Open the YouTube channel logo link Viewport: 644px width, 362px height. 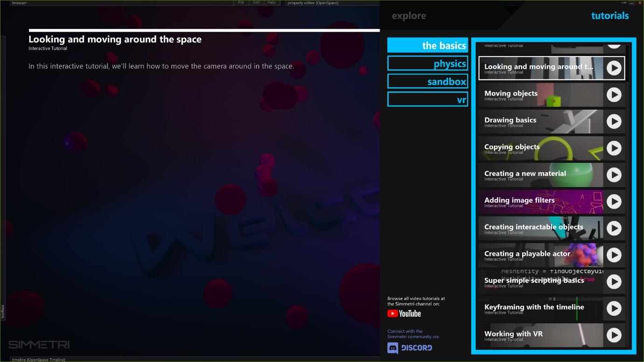point(404,313)
